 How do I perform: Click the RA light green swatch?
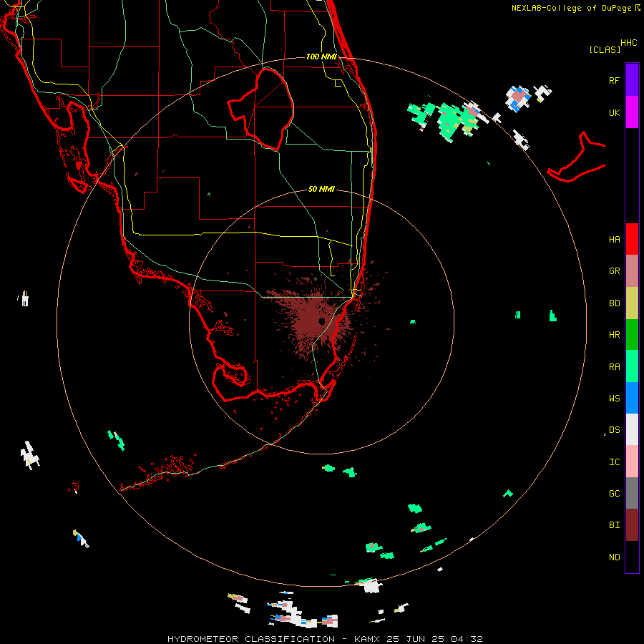pos(632,366)
